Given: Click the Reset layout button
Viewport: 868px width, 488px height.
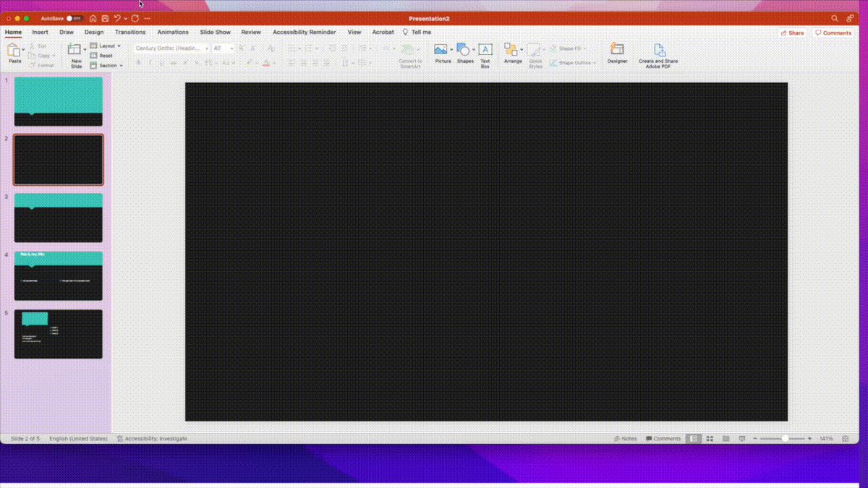Looking at the screenshot, I should tap(103, 56).
